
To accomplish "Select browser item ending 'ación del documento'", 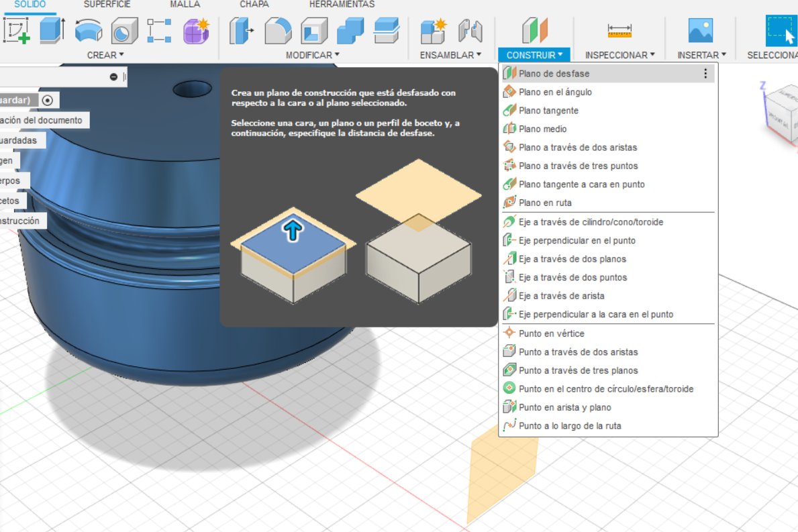I will [44, 120].
